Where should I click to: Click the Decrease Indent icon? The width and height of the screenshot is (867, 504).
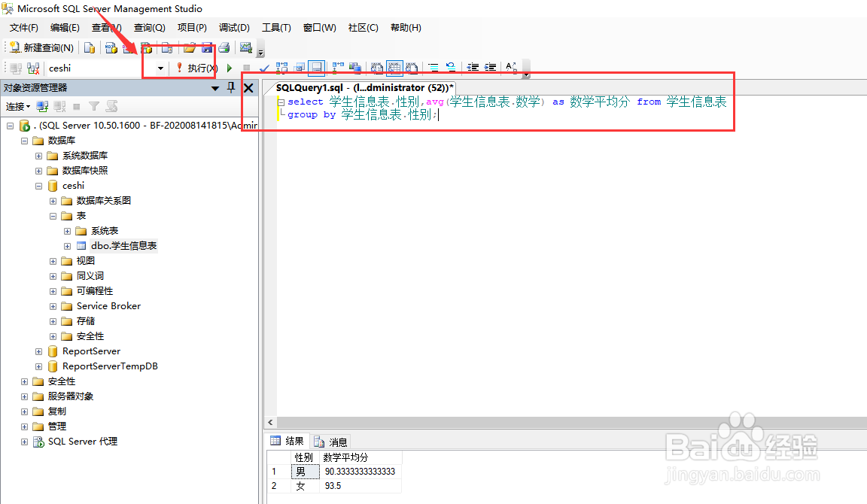click(x=473, y=68)
